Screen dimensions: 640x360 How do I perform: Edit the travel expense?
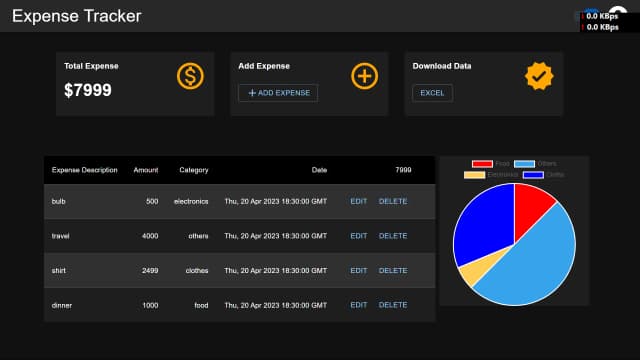click(359, 236)
